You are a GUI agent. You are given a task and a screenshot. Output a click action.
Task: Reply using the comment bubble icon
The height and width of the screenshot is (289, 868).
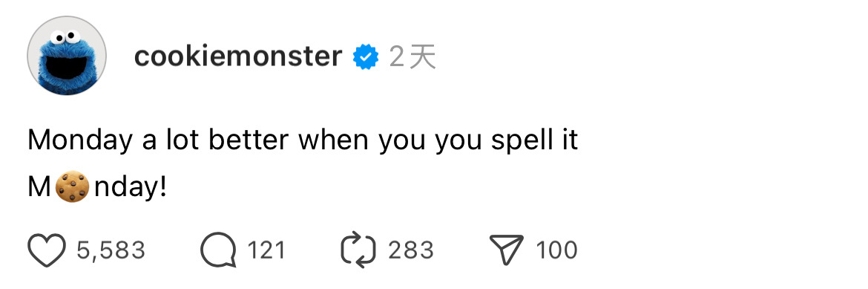point(217,250)
